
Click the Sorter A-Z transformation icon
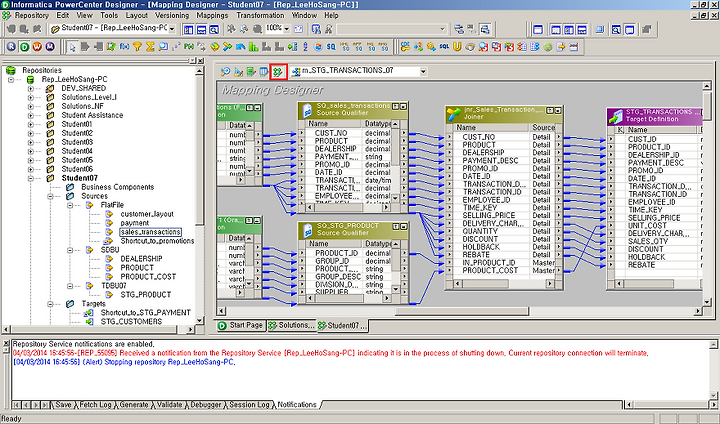pos(305,47)
